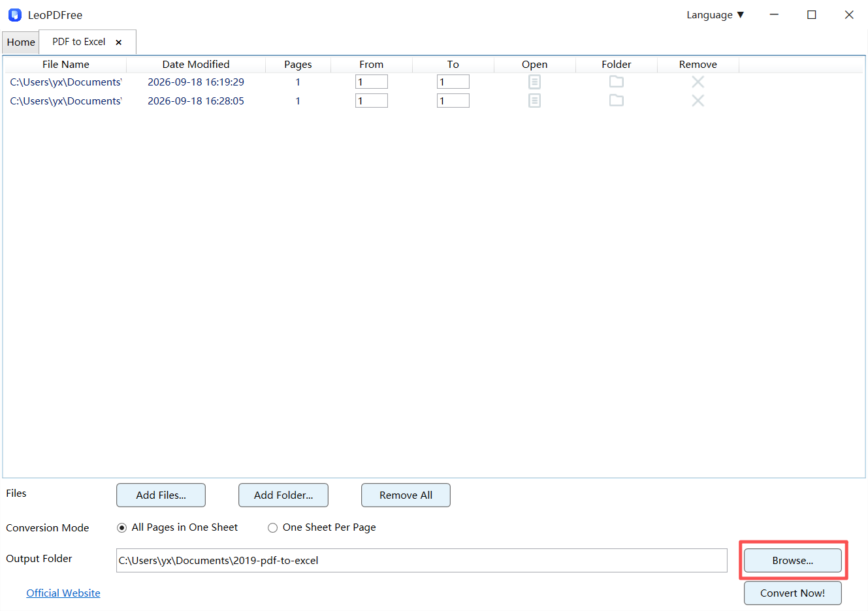868x611 pixels.
Task: Minimize the LeoPDFree window
Action: [774, 14]
